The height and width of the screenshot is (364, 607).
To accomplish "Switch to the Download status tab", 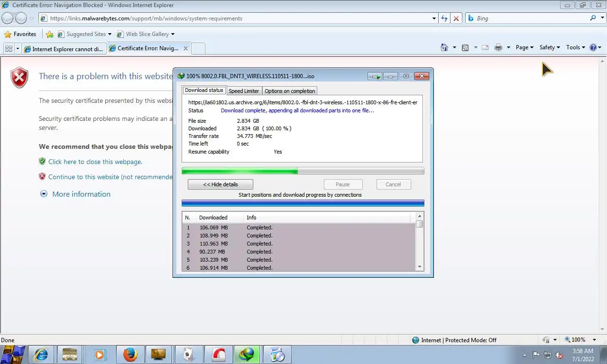I will click(204, 90).
